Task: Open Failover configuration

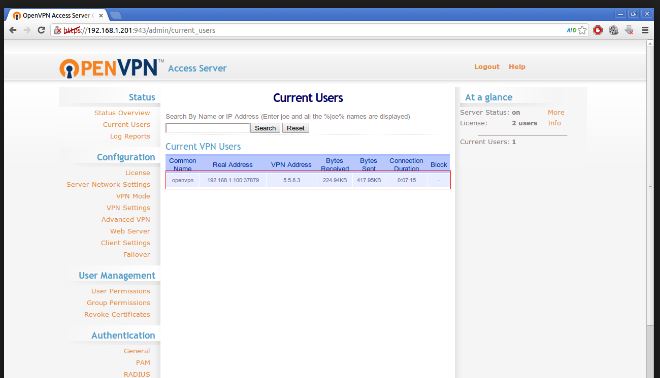Action: tap(136, 255)
